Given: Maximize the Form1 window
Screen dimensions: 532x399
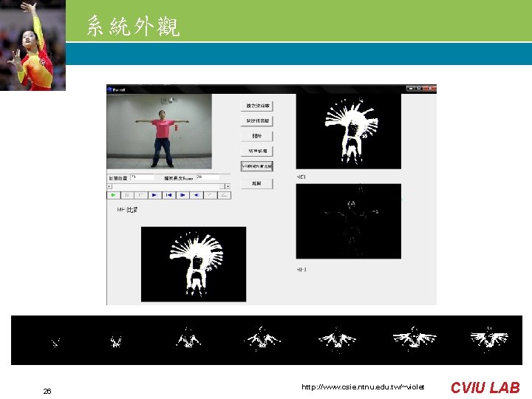Looking at the screenshot, I should tap(419, 89).
